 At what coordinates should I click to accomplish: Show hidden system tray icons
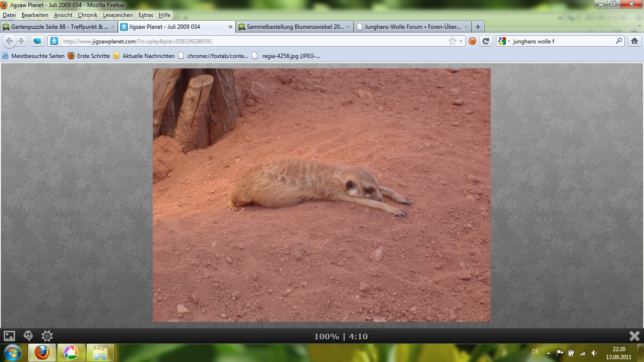pyautogui.click(x=548, y=353)
